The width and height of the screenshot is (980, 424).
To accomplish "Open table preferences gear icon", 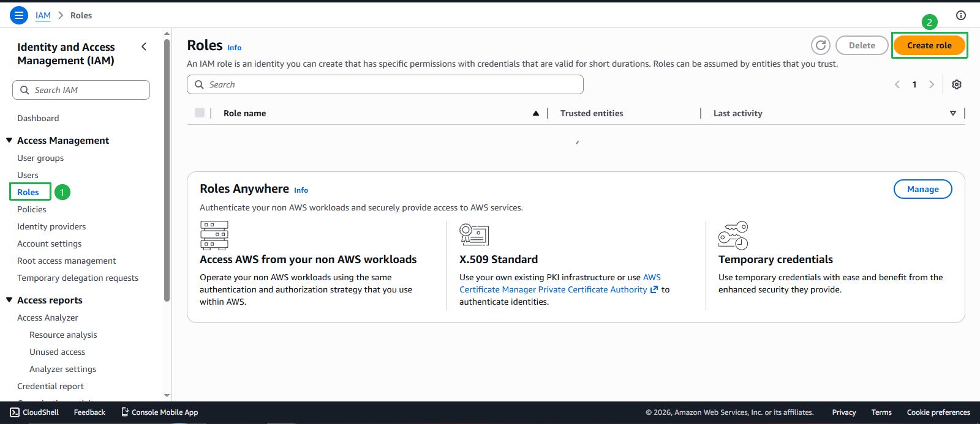I will pyautogui.click(x=957, y=84).
